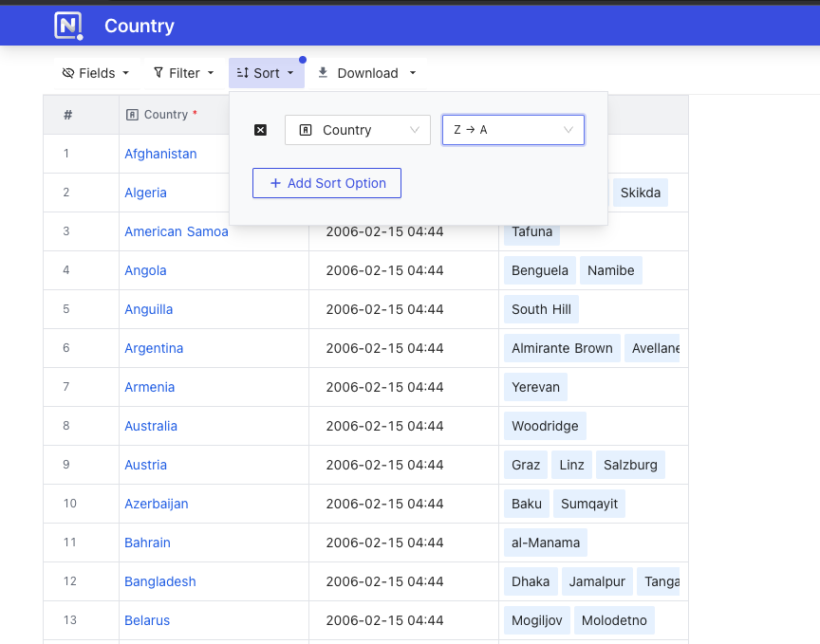Open the Filter menu
This screenshot has height=644, width=820.
pyautogui.click(x=183, y=72)
